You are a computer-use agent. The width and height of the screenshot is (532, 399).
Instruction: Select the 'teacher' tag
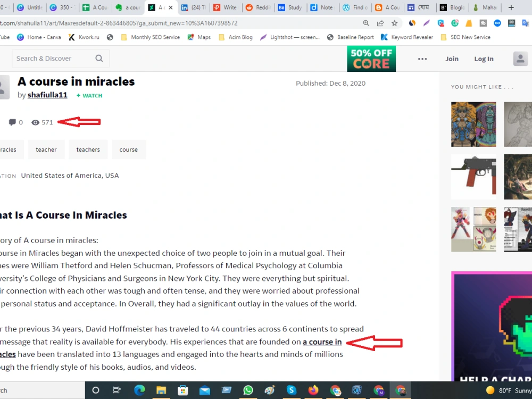[46, 149]
